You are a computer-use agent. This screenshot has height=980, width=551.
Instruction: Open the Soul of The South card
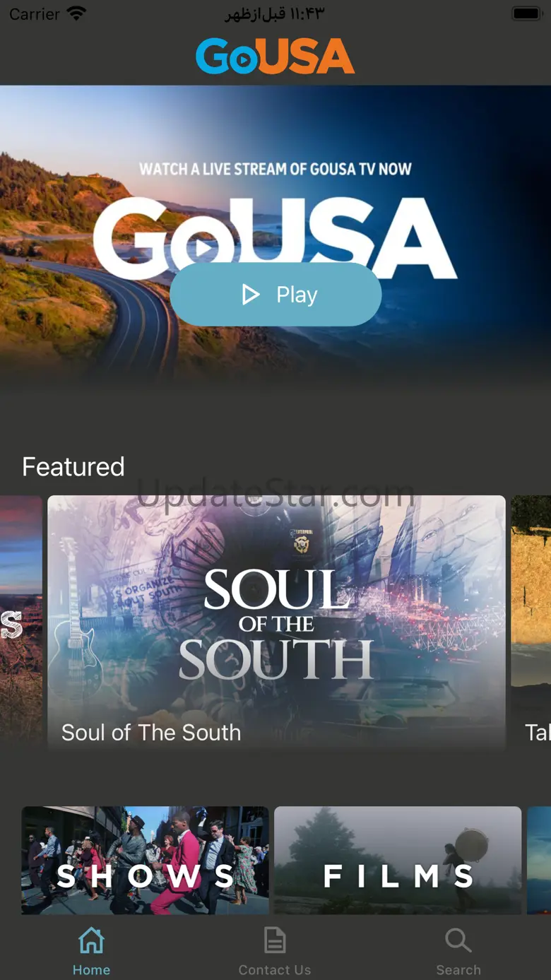[276, 622]
